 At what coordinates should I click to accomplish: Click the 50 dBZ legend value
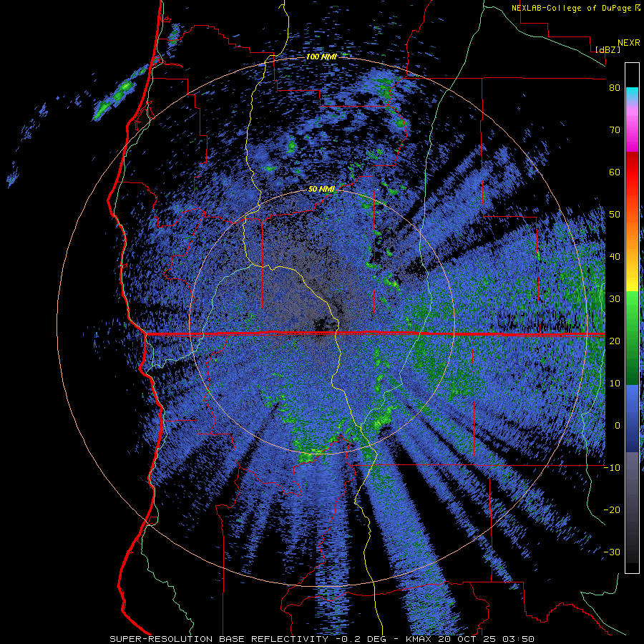click(615, 215)
